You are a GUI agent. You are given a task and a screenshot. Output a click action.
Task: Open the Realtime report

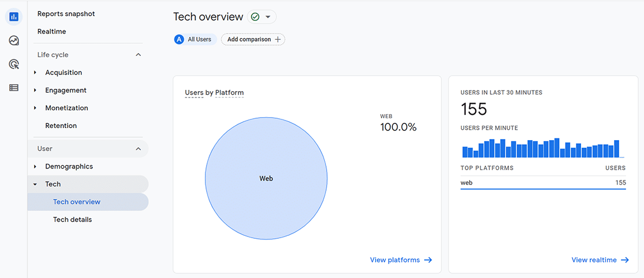(51, 32)
